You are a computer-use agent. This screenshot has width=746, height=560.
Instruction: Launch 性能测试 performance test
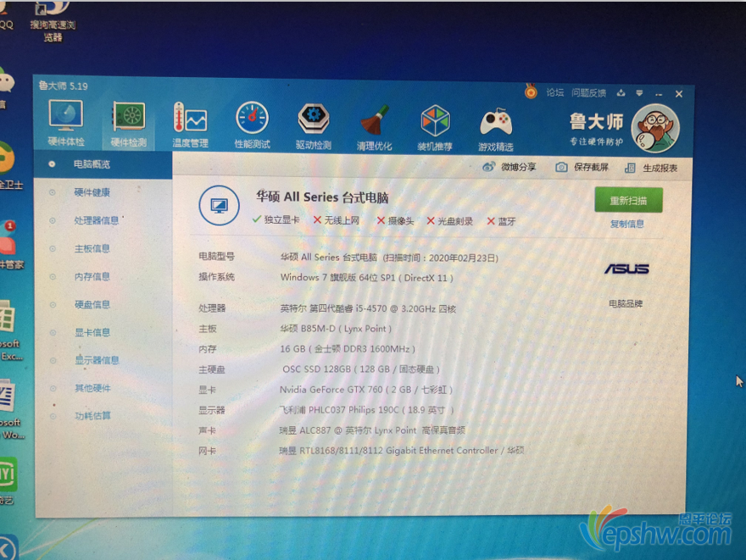pyautogui.click(x=252, y=125)
